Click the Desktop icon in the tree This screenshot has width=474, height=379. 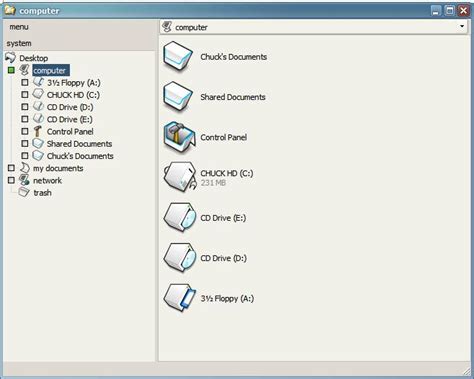[11, 58]
